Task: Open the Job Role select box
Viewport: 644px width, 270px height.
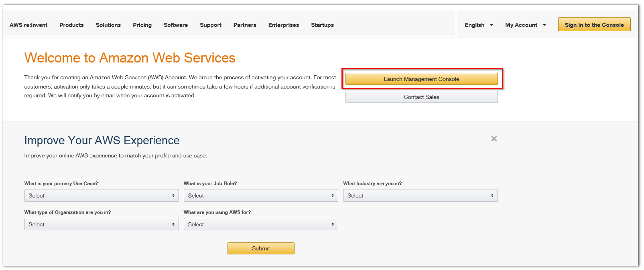Action: coord(261,195)
